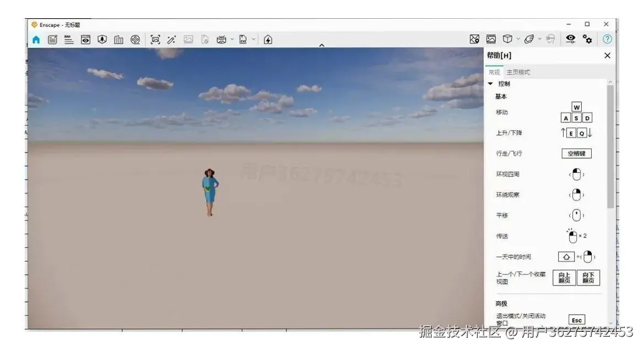This screenshot has height=350, width=644.
Task: Open visual settings eye slider icon
Action: point(570,39)
